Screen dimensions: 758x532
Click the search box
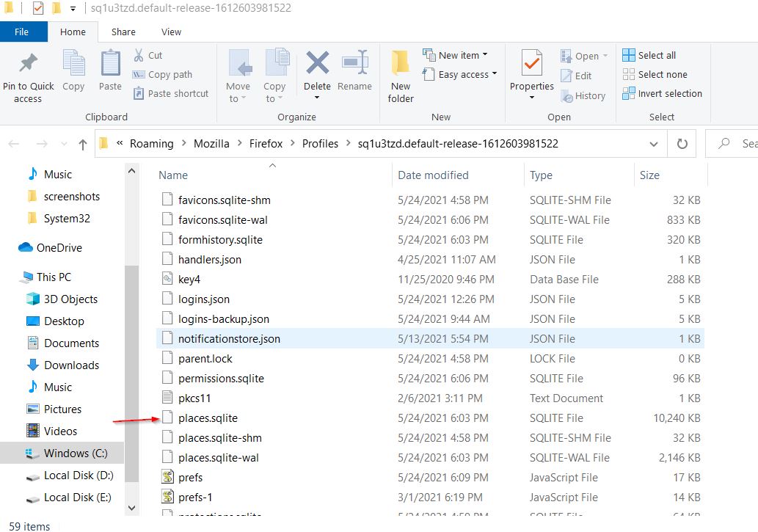pyautogui.click(x=732, y=144)
